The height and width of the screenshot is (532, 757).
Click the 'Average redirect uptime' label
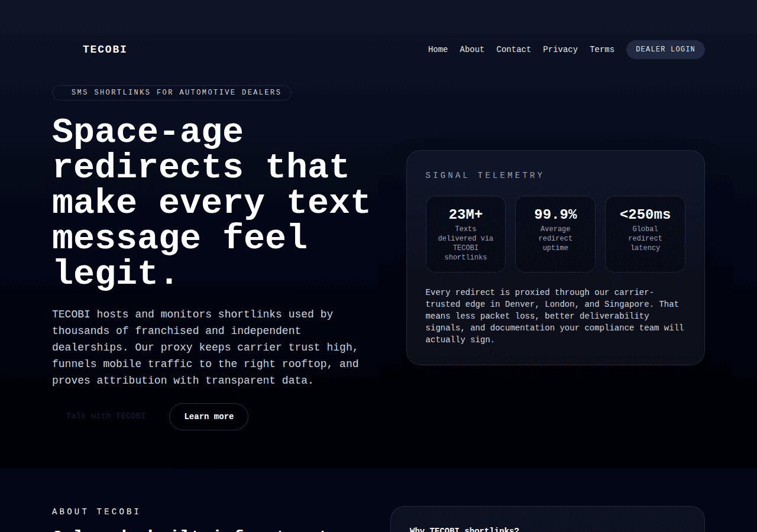click(555, 238)
